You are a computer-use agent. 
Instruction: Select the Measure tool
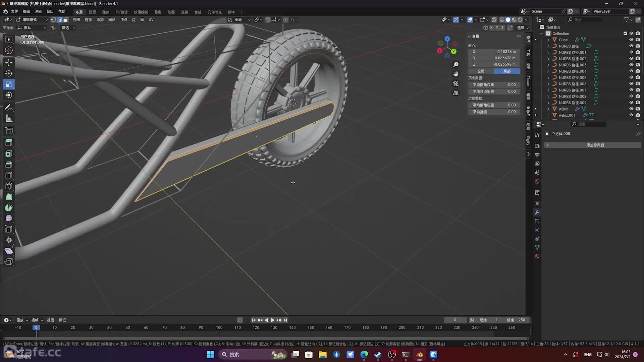coord(9,119)
